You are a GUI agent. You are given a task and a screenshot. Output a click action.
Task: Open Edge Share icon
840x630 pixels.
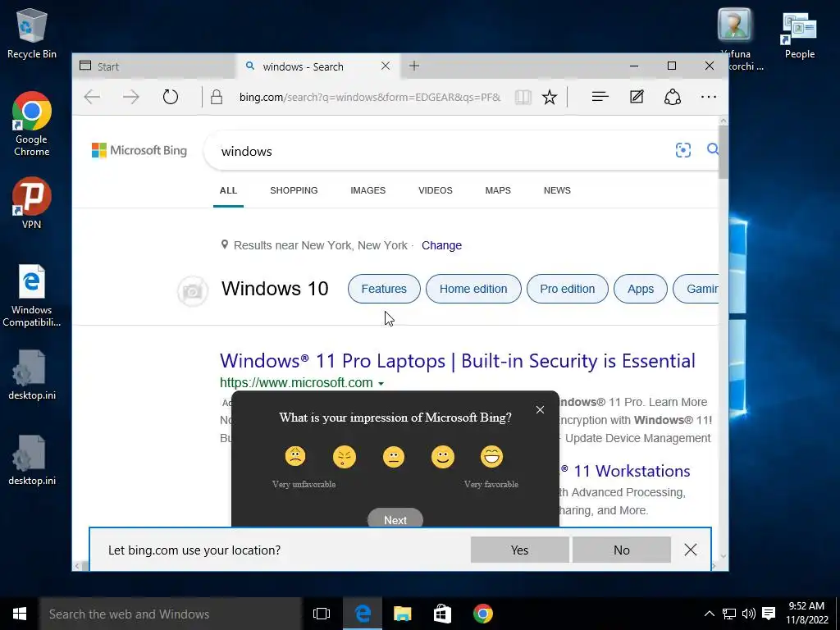[x=673, y=97]
